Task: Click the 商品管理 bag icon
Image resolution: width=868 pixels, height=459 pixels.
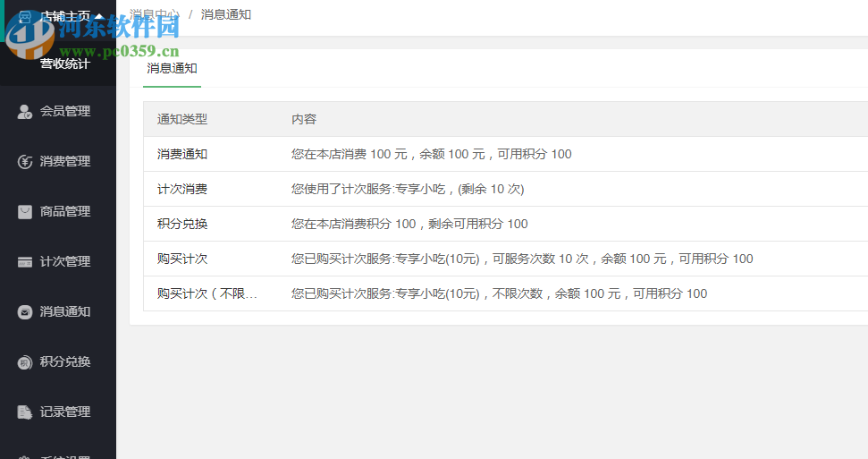Action: click(x=25, y=212)
